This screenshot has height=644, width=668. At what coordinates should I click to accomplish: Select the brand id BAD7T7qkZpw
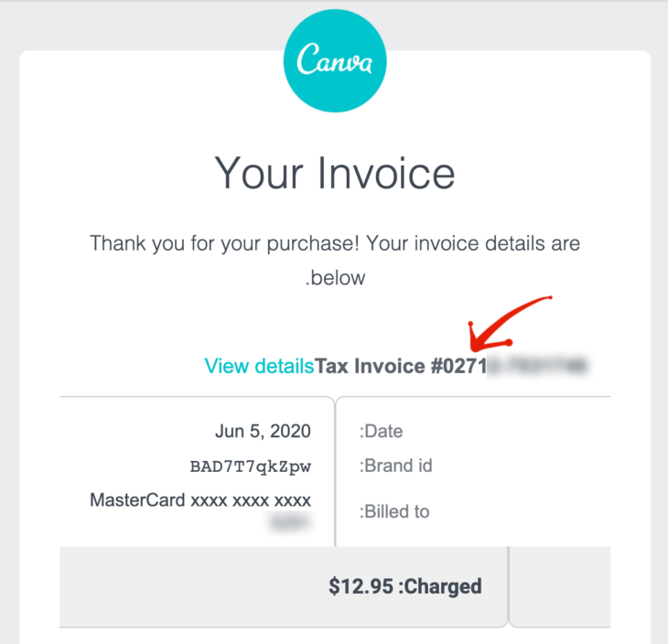click(250, 467)
